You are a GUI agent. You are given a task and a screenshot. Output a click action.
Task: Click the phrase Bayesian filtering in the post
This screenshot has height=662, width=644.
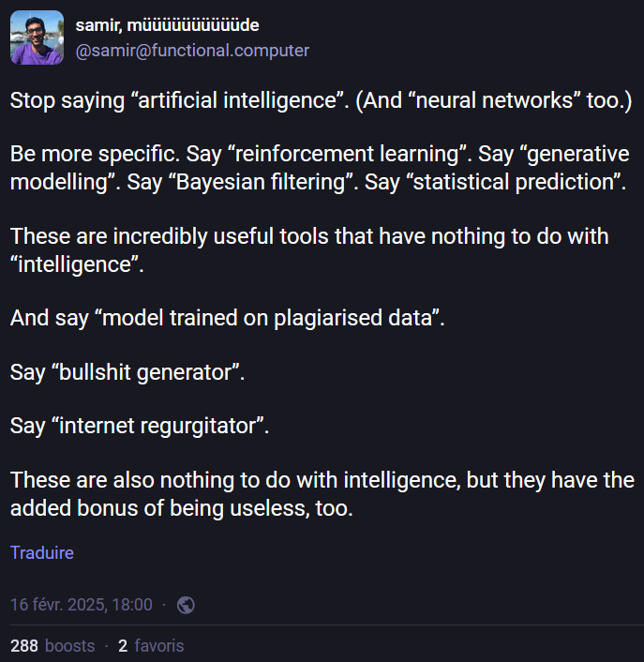261,182
